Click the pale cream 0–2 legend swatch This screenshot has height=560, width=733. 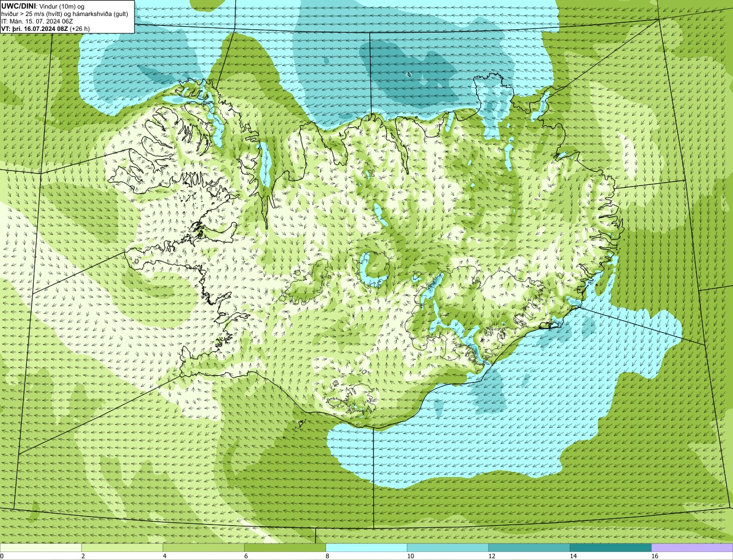41,548
